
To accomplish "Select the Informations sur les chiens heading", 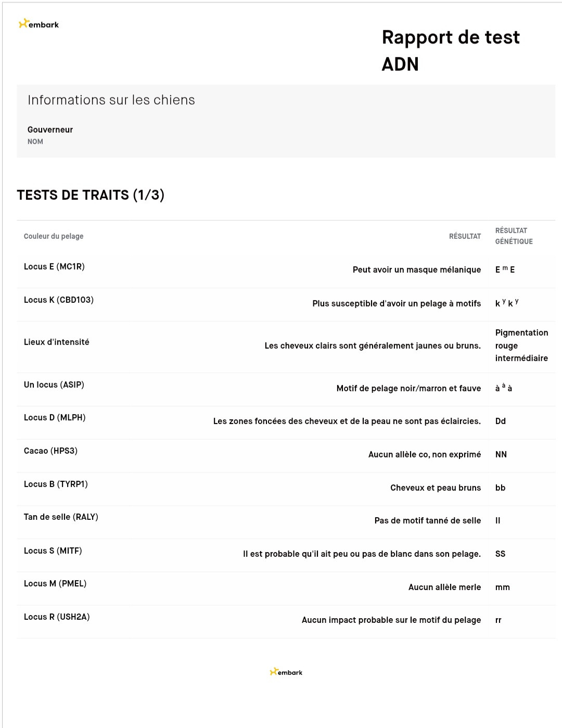I will click(111, 100).
